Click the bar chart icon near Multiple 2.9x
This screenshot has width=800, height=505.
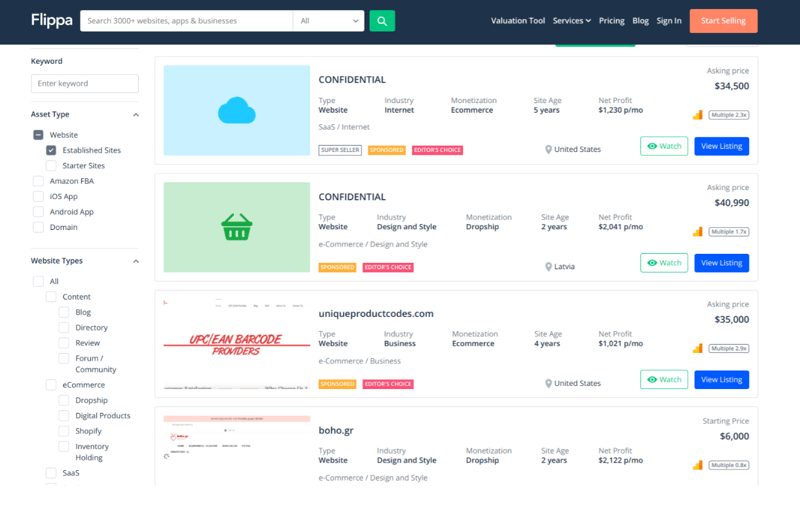[x=697, y=348]
